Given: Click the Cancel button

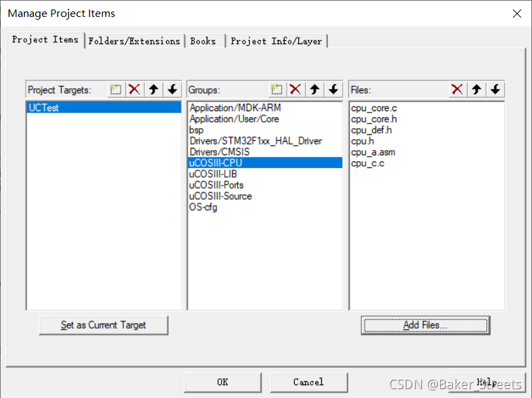Looking at the screenshot, I should click(x=309, y=382).
